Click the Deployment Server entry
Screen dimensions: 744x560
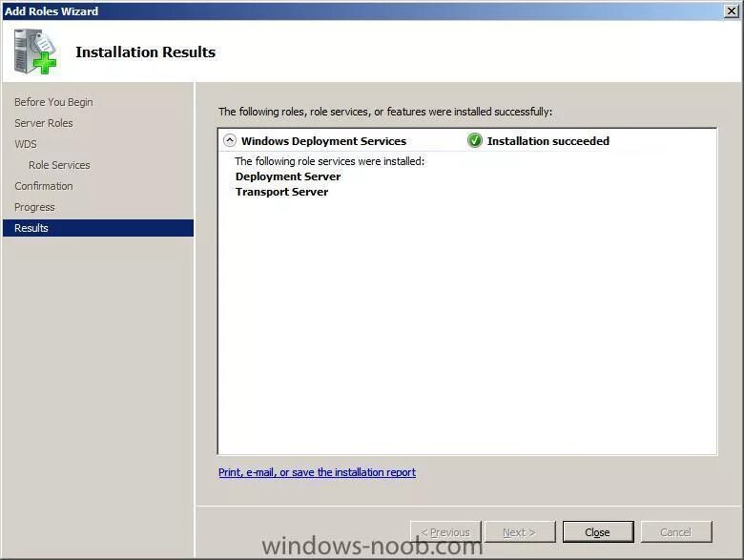tap(288, 176)
